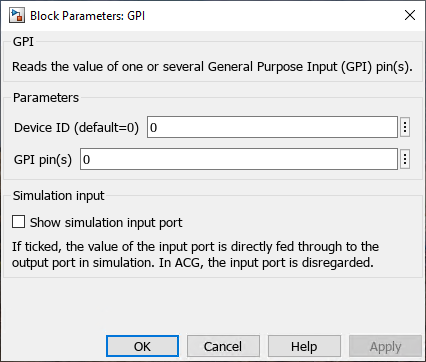Open the GPI pin(s) field options menu
The height and width of the screenshot is (362, 426).
pyautogui.click(x=405, y=159)
